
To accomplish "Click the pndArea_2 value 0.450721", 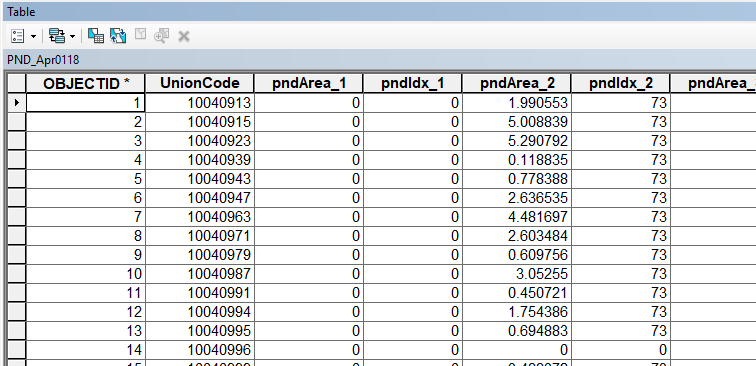I will pos(517,293).
